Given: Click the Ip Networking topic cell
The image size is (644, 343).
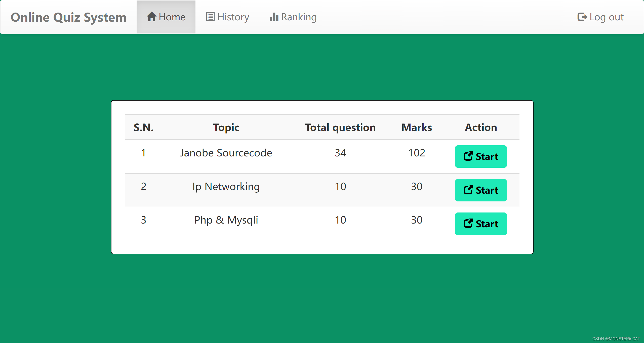Looking at the screenshot, I should click(226, 186).
